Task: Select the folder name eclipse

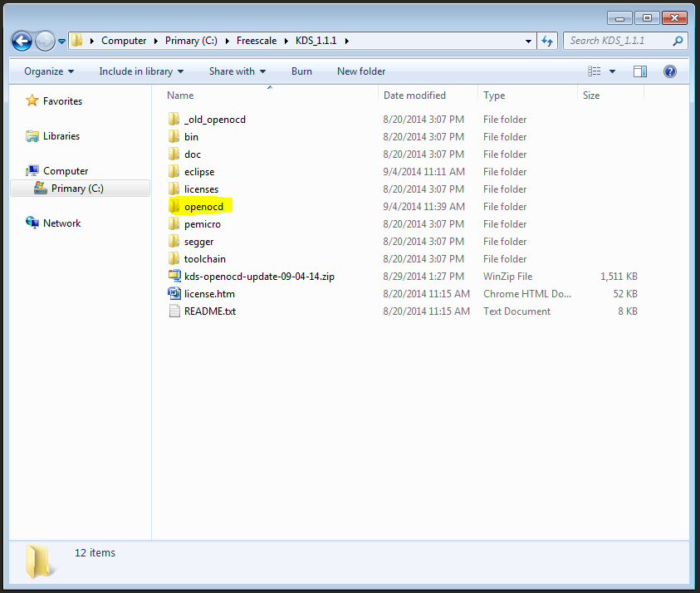Action: pyautogui.click(x=199, y=172)
